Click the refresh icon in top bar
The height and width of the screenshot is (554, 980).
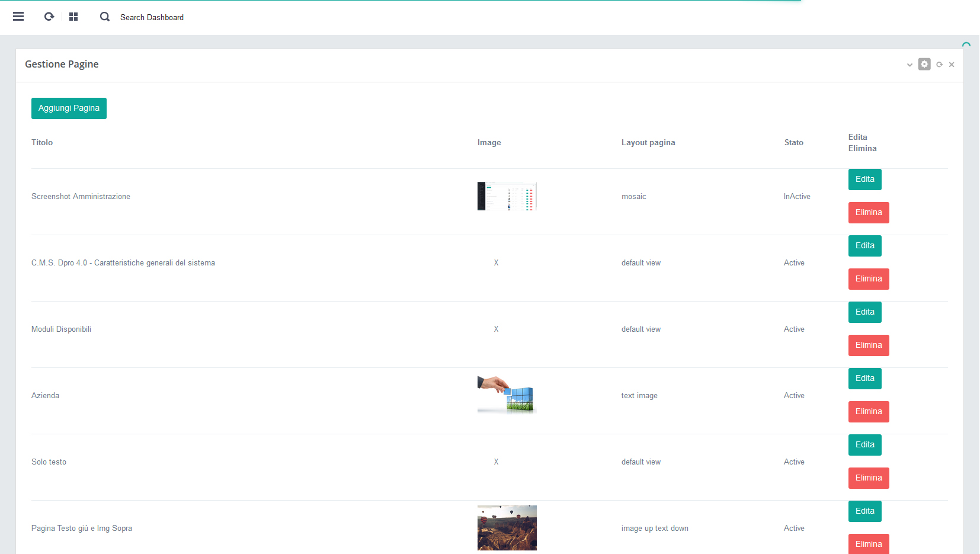(49, 17)
